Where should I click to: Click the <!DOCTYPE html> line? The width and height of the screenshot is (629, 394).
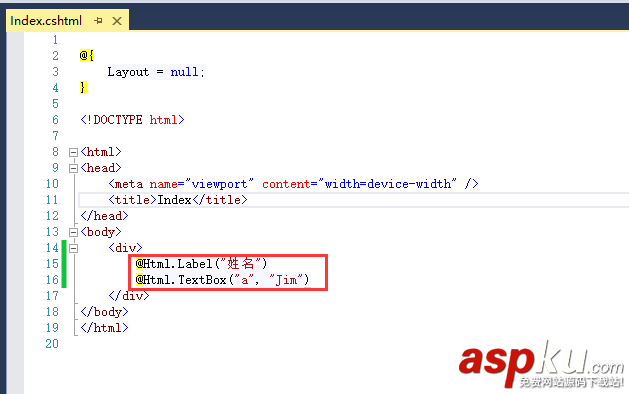pyautogui.click(x=132, y=120)
